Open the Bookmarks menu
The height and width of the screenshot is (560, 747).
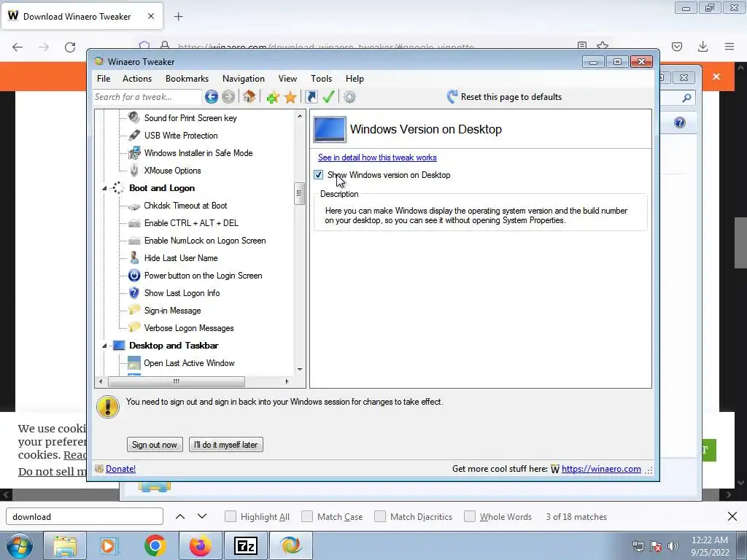tap(187, 79)
